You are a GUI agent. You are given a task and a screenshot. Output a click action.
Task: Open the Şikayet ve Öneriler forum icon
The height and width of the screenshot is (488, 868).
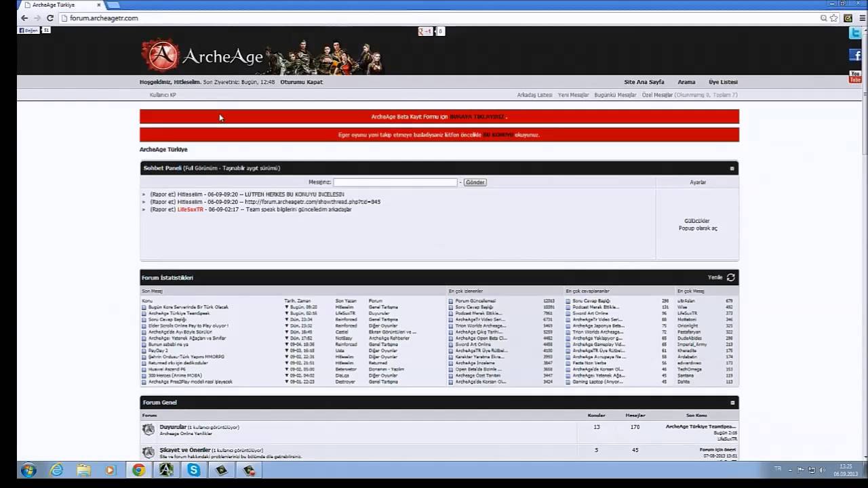(x=148, y=452)
